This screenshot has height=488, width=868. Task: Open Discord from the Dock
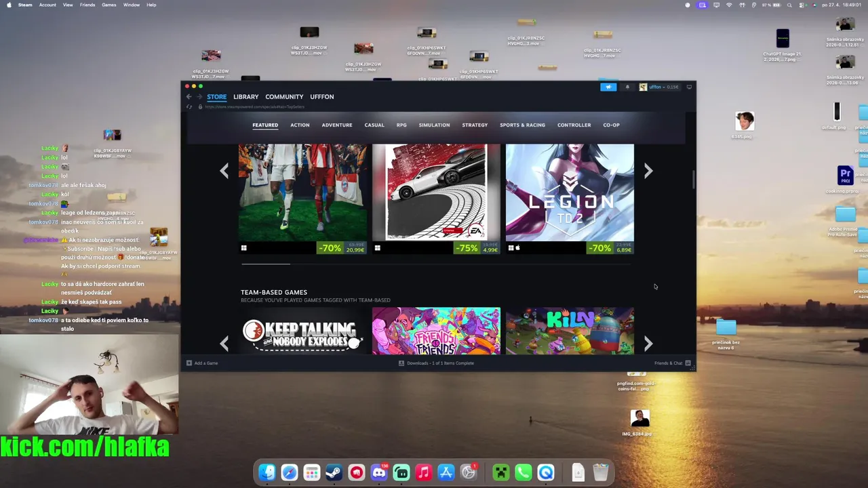tap(379, 472)
